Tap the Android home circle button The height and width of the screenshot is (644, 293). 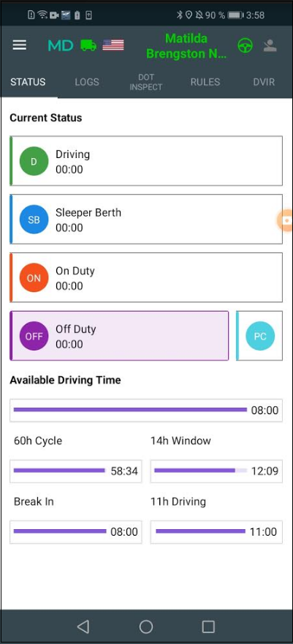click(146, 626)
